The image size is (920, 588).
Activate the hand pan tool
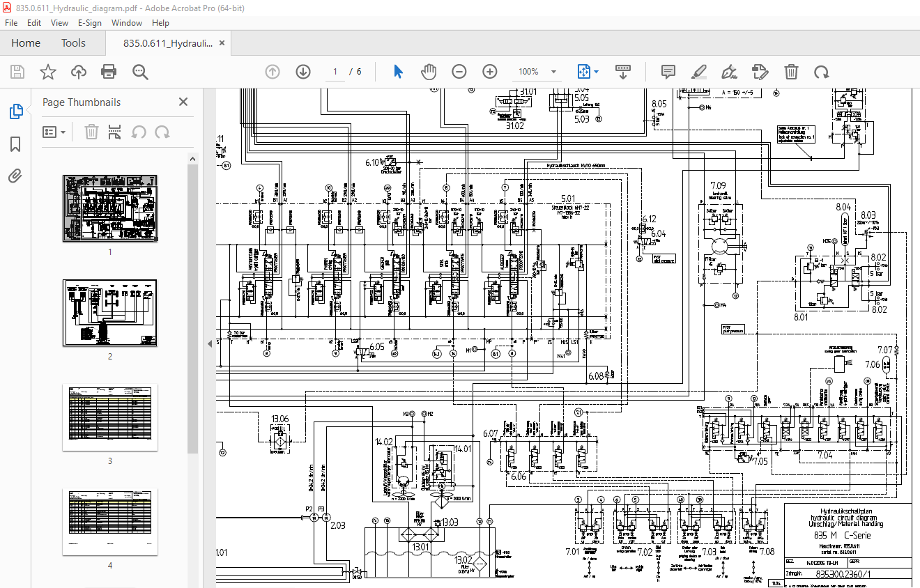click(x=429, y=72)
